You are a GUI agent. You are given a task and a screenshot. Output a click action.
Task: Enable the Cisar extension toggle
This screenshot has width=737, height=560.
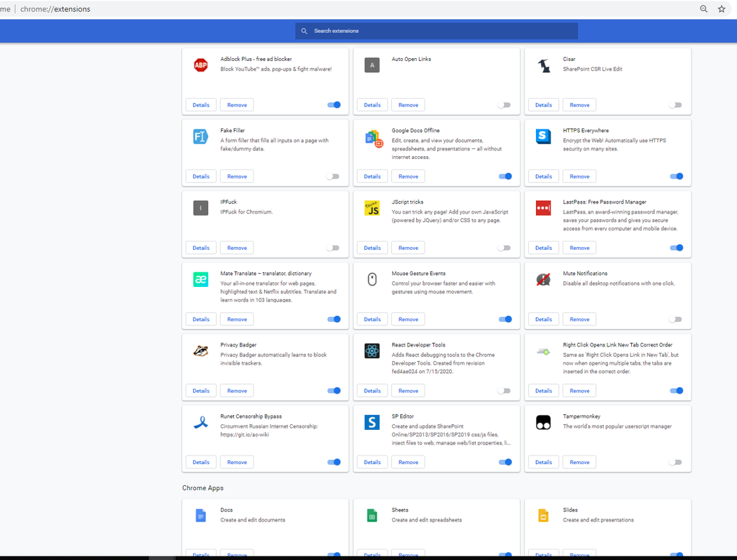click(x=675, y=105)
